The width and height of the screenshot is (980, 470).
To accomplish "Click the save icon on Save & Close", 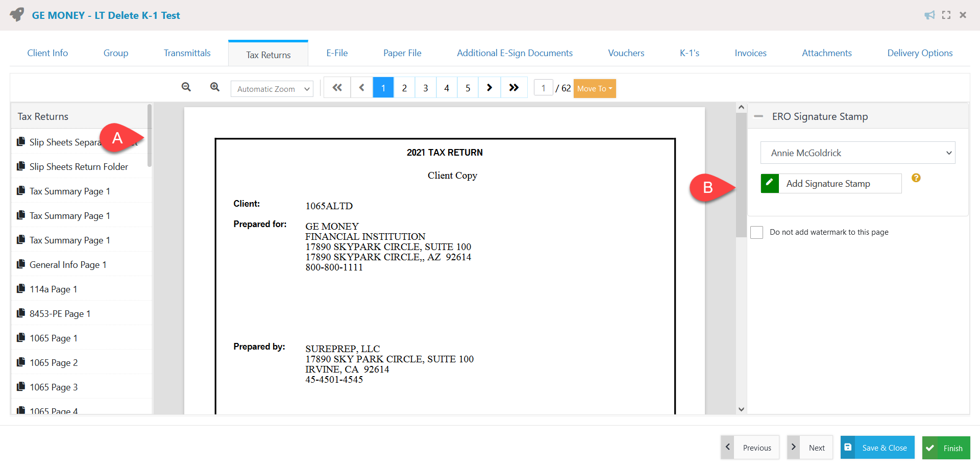I will pyautogui.click(x=848, y=447).
